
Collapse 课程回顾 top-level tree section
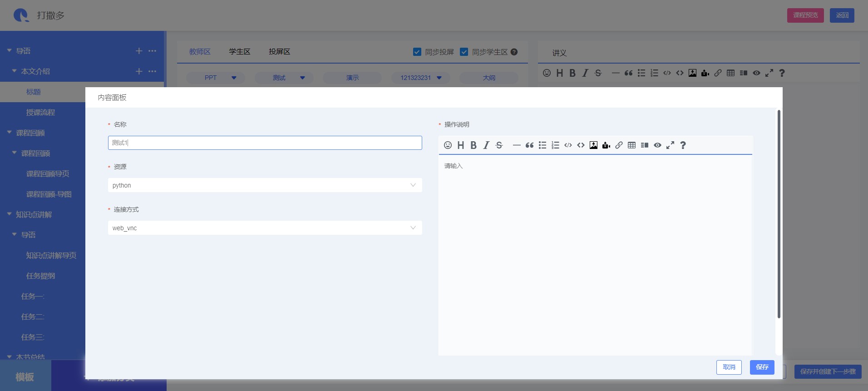pos(9,133)
